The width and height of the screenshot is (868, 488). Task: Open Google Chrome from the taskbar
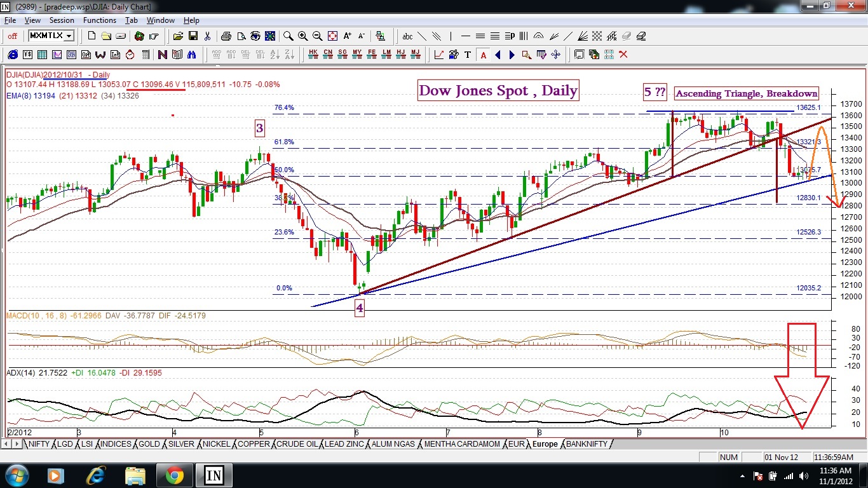pyautogui.click(x=175, y=475)
